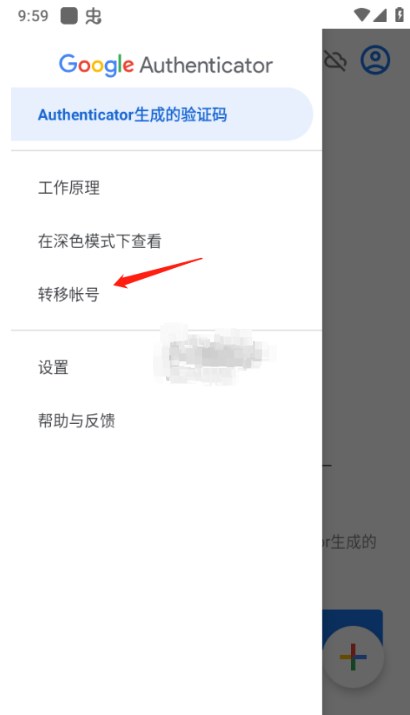410x715 pixels.
Task: Click the Wi-Fi status bar icon
Action: click(362, 15)
